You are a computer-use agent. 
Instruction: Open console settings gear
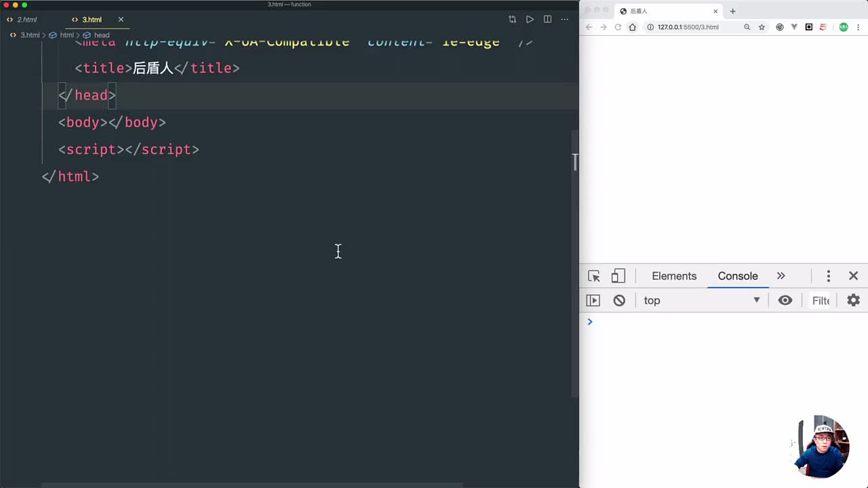pos(853,300)
